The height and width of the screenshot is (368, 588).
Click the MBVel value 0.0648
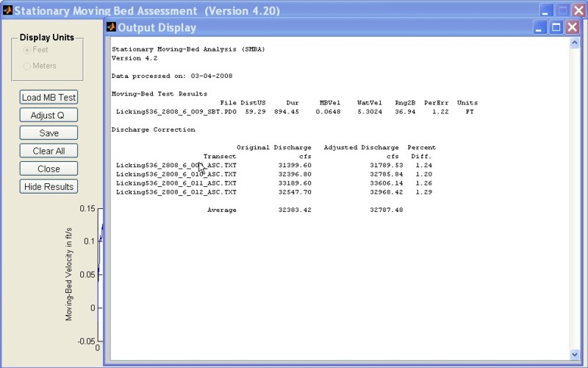point(328,112)
